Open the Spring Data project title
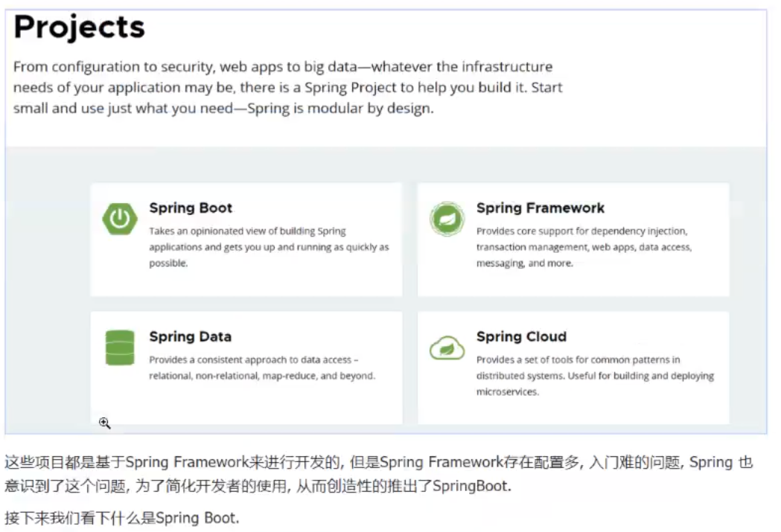This screenshot has width=781, height=532. click(x=191, y=337)
